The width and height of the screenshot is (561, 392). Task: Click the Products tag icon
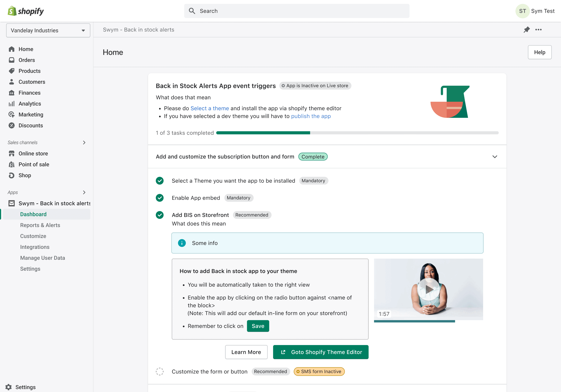[11, 71]
